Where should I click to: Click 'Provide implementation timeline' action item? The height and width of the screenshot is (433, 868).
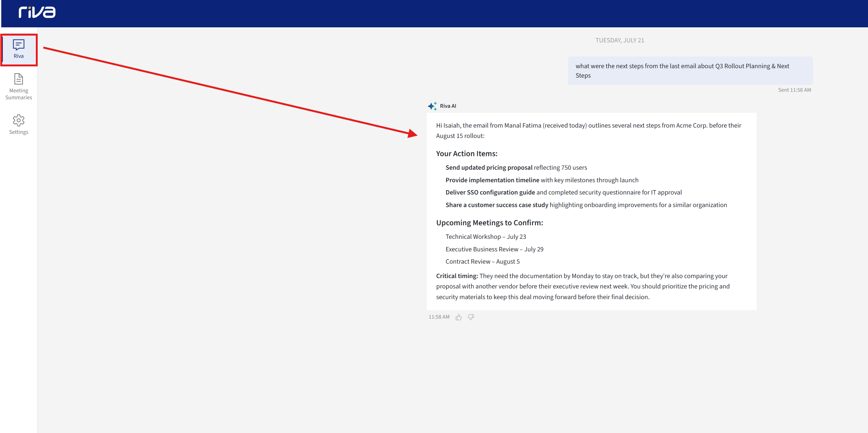pos(542,180)
